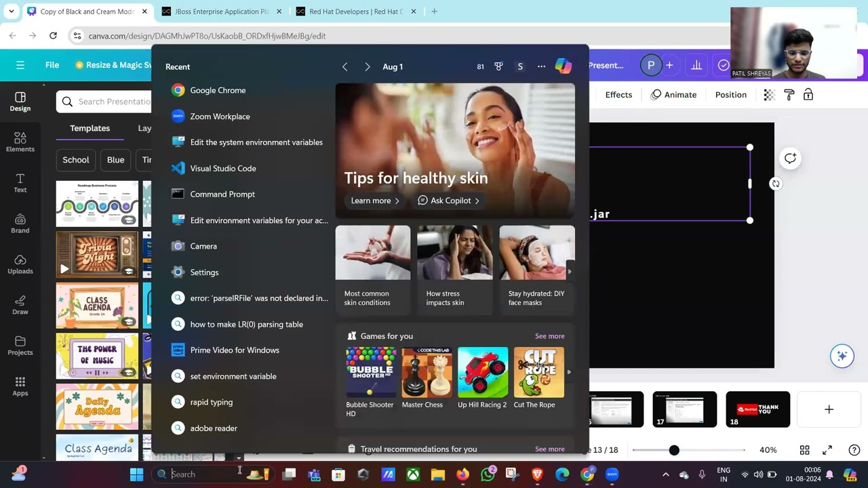
Task: Switch to JBoss Enterprise Application Platform tab
Action: (222, 12)
